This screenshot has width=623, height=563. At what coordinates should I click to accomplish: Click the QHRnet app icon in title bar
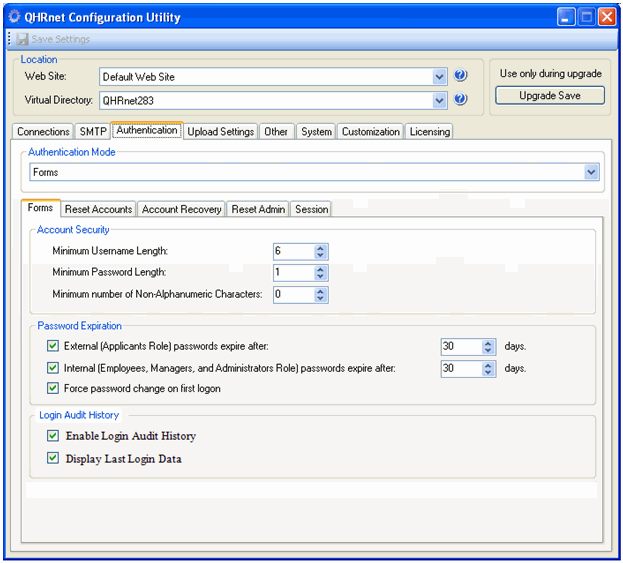15,16
